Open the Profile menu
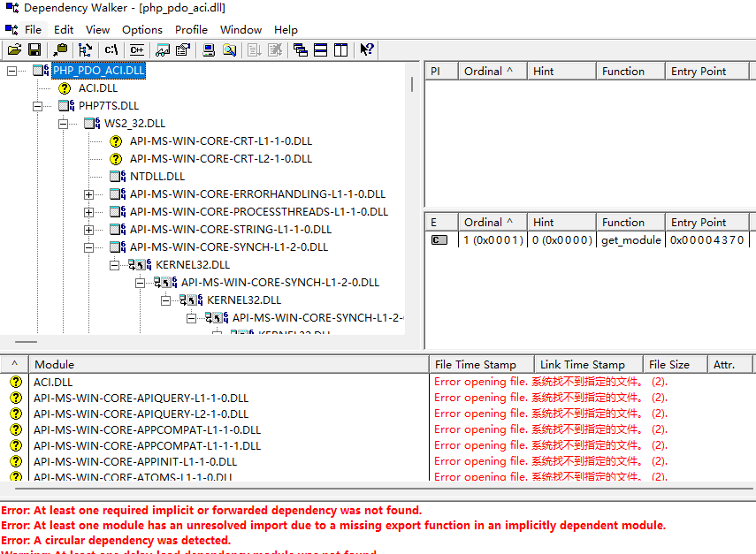 (x=191, y=29)
